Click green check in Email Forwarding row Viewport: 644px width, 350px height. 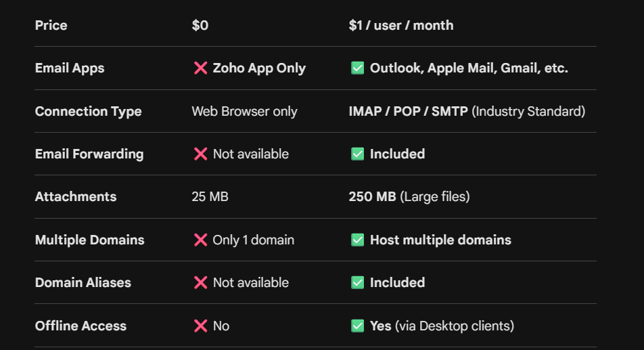tap(357, 154)
